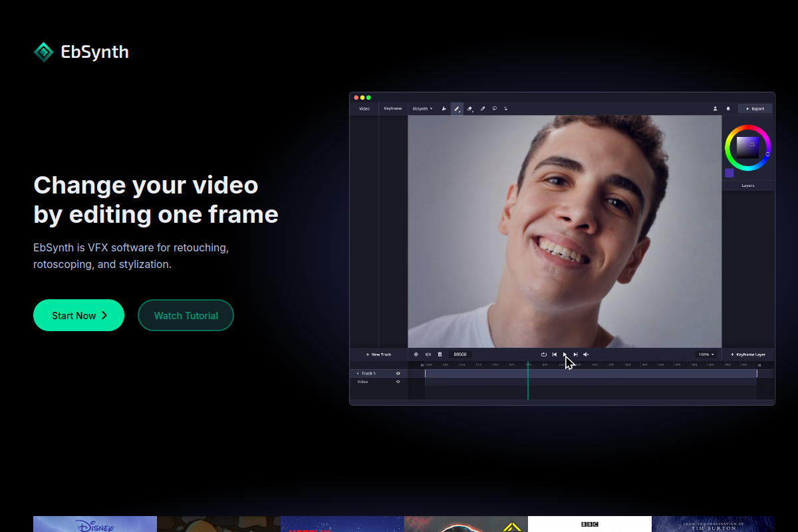Switch to the Video tab
Screen dimensions: 798x532
point(364,108)
